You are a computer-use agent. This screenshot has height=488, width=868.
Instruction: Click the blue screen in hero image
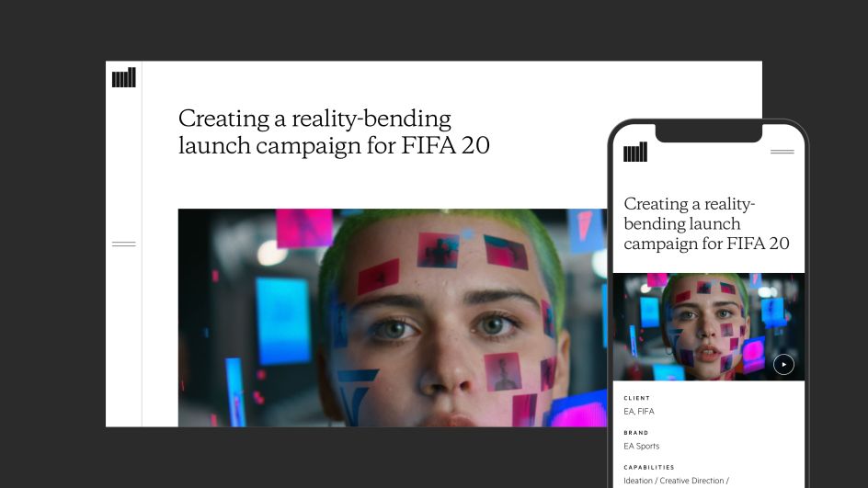pos(283,321)
